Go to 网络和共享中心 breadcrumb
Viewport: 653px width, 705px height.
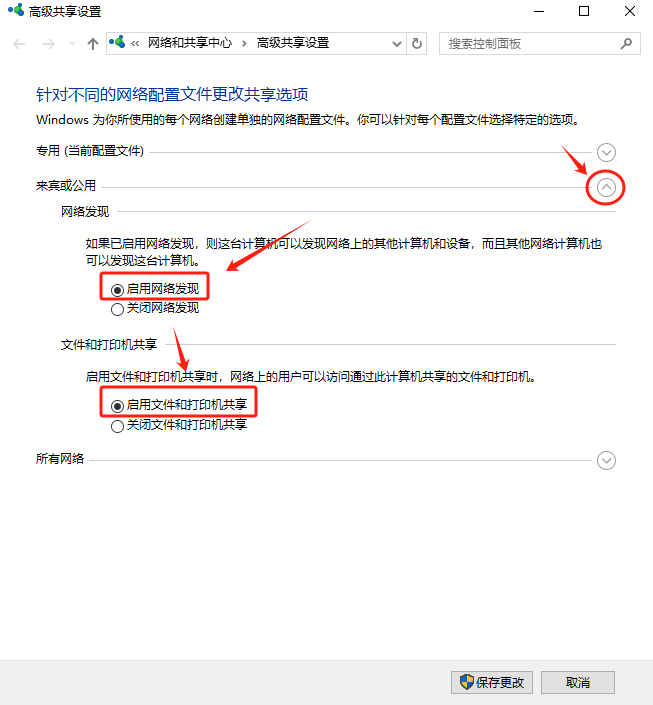189,43
